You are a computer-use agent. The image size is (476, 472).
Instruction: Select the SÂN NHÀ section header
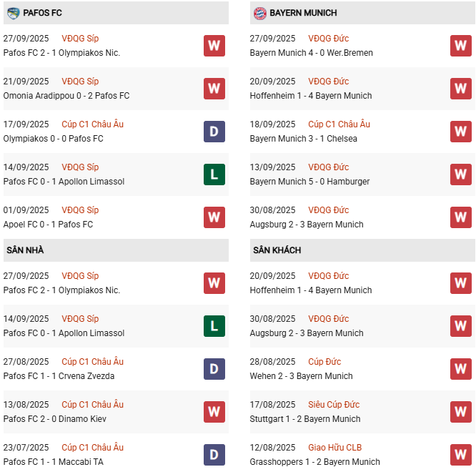(25, 250)
